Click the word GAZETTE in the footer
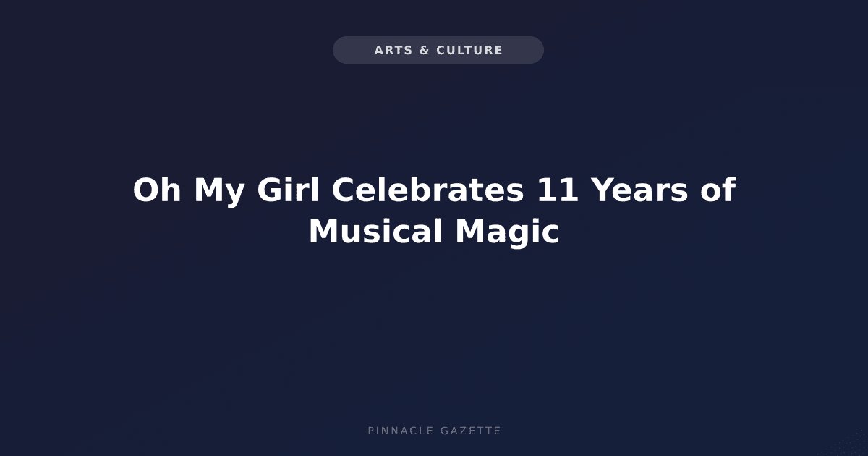Viewport: 868px width, 456px height. pyautogui.click(x=471, y=431)
